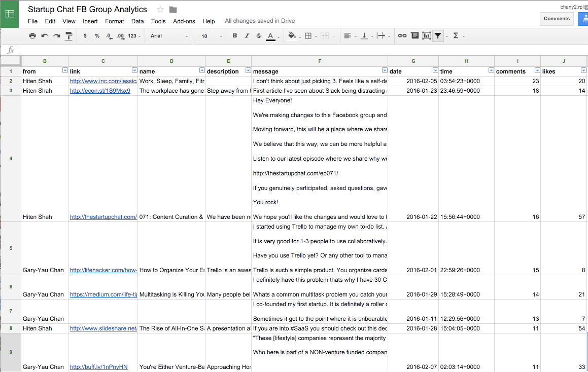This screenshot has width=588, height=372.
Task: Open the Help menu
Action: point(209,21)
